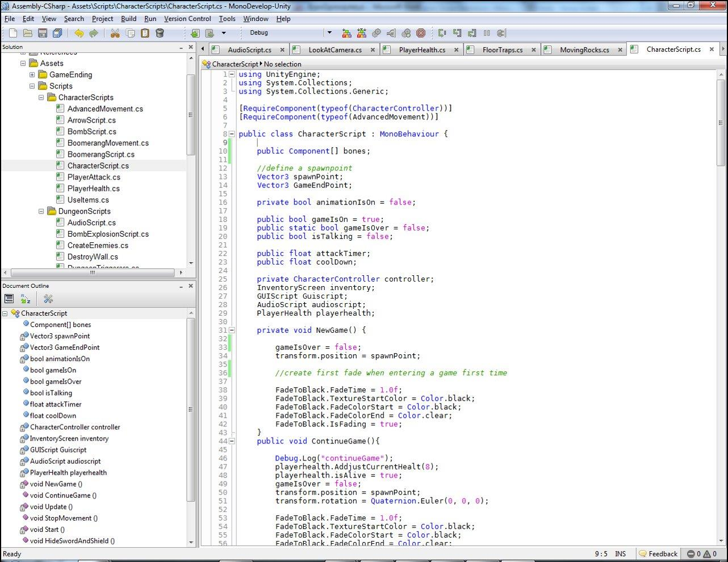
Task: Close the Solution pane
Action: [191, 48]
